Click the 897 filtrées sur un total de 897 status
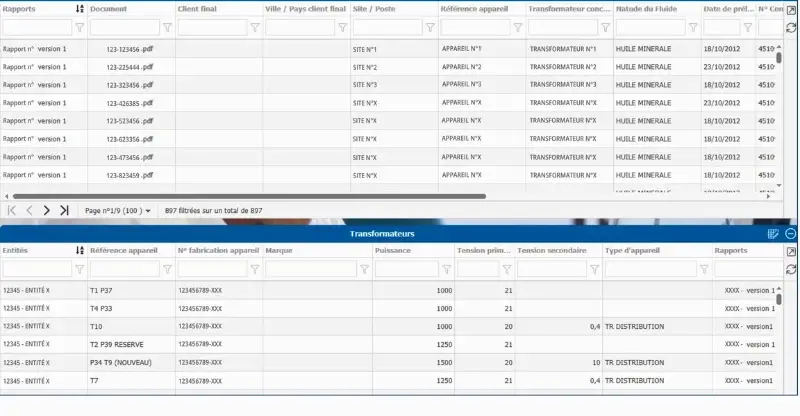 213,210
